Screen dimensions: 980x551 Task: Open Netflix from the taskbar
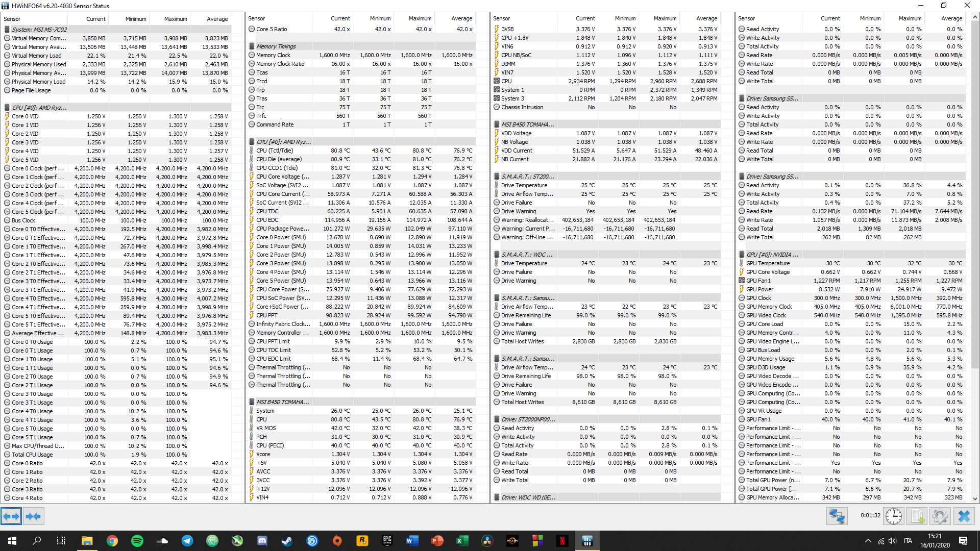(x=562, y=541)
